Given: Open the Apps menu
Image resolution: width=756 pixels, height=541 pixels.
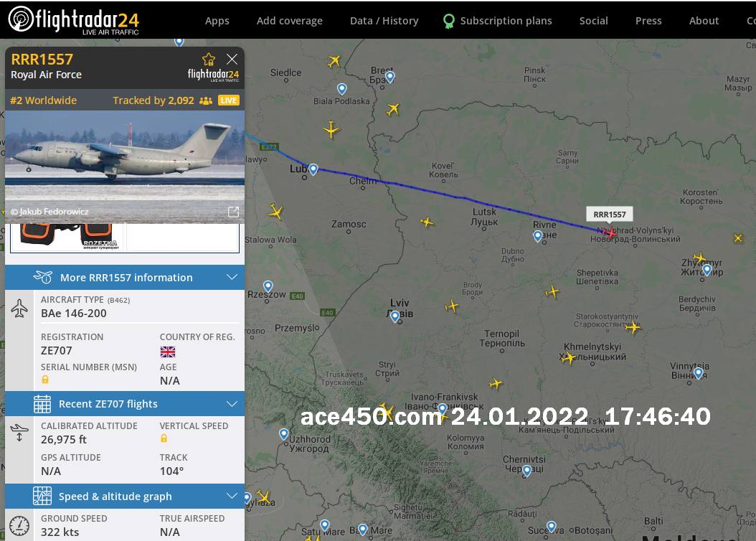Looking at the screenshot, I should [x=217, y=21].
